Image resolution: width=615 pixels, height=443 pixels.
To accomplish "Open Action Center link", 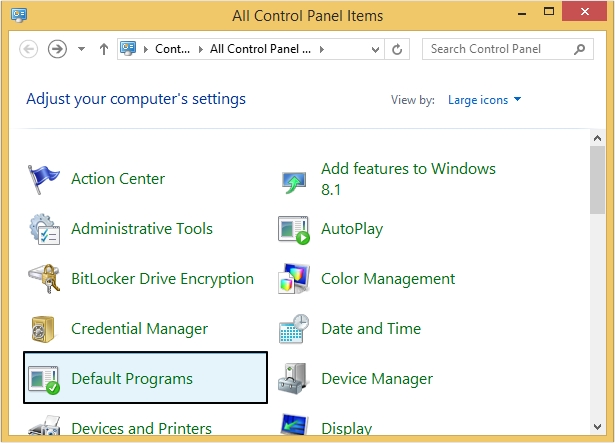I will (118, 179).
